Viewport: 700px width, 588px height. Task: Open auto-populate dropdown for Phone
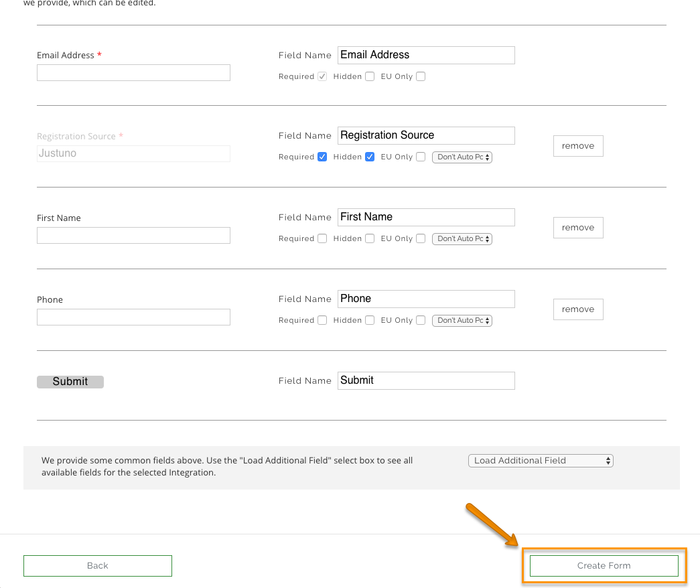462,321
